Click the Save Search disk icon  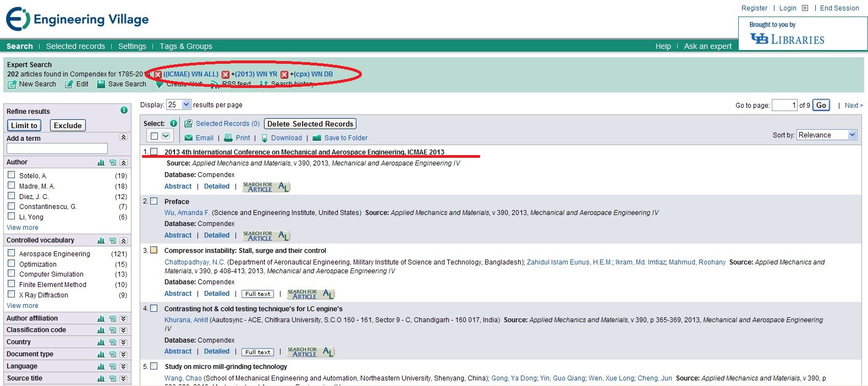point(101,84)
